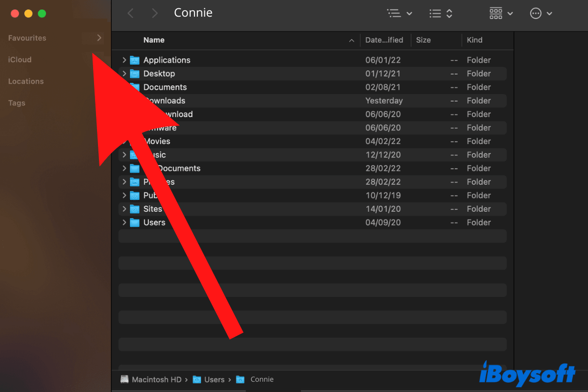This screenshot has width=588, height=392.
Task: Open the dropdown next to grid view
Action: click(510, 13)
